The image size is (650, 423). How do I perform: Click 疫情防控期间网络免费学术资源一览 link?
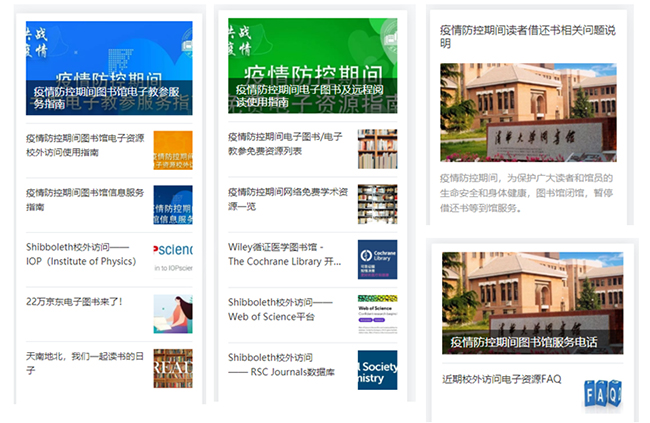(x=286, y=199)
